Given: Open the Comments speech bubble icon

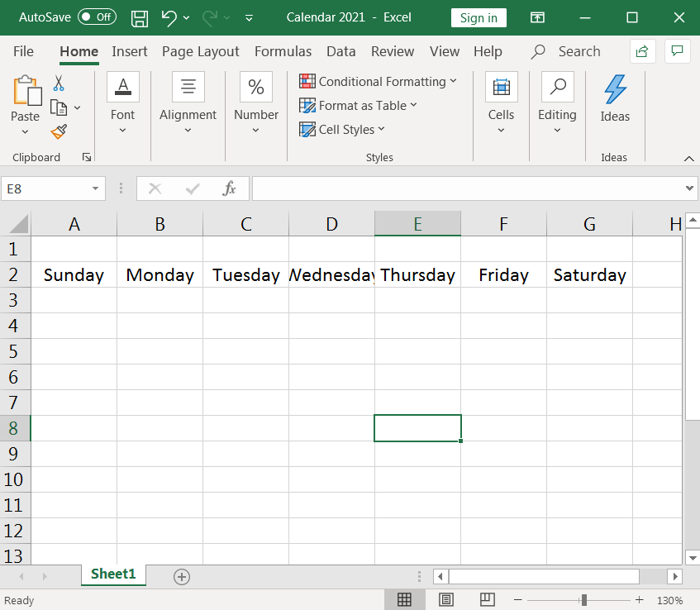Looking at the screenshot, I should pyautogui.click(x=678, y=51).
